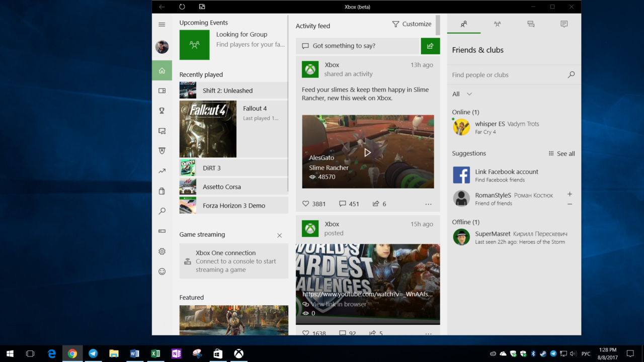Click the green share button in activity feed
This screenshot has height=362, width=644.
pos(430,46)
